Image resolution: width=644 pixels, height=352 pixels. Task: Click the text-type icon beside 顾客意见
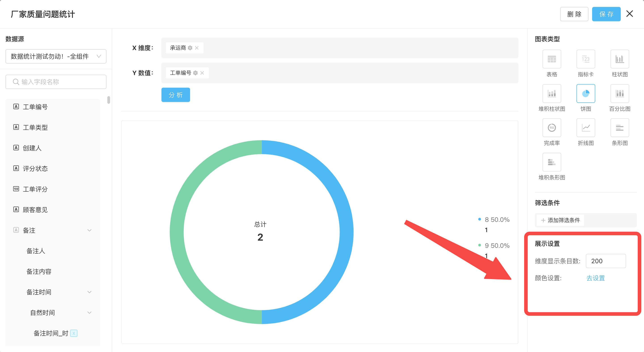(x=16, y=210)
